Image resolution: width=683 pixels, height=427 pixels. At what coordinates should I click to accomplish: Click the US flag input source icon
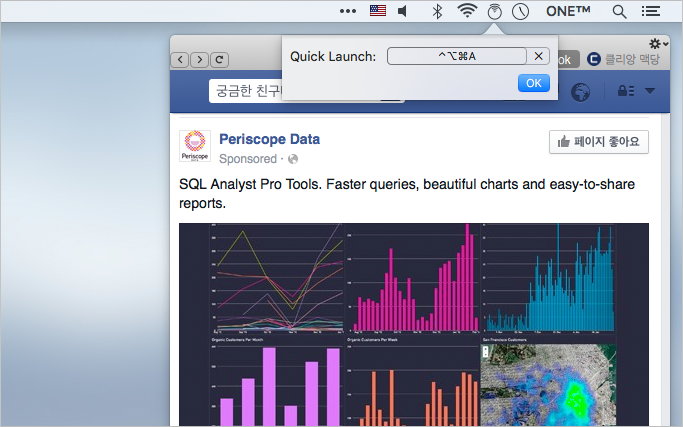point(378,10)
